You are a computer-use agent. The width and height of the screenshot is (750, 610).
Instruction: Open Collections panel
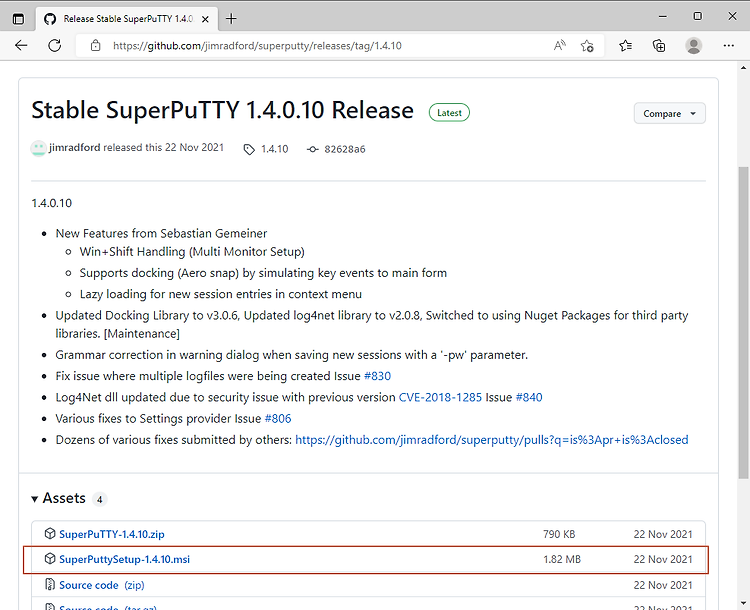coord(659,45)
